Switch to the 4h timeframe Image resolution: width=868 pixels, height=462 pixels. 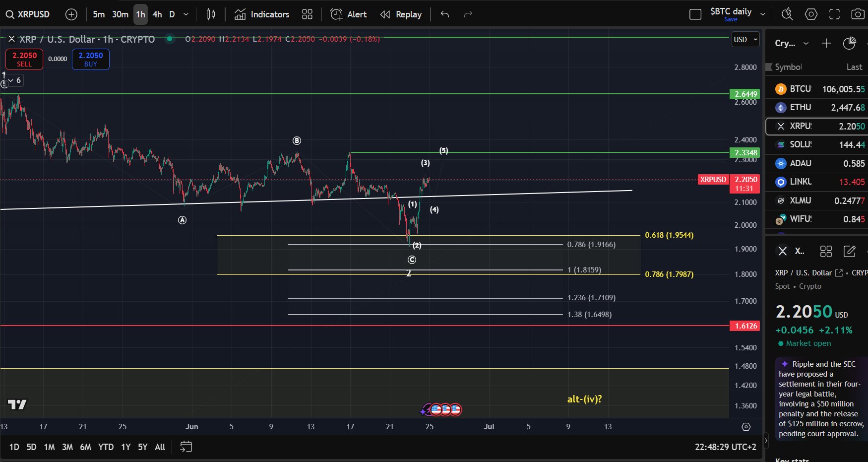(157, 14)
